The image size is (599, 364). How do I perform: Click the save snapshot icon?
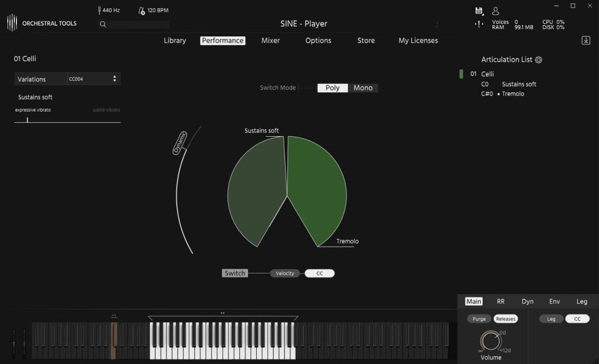(478, 11)
